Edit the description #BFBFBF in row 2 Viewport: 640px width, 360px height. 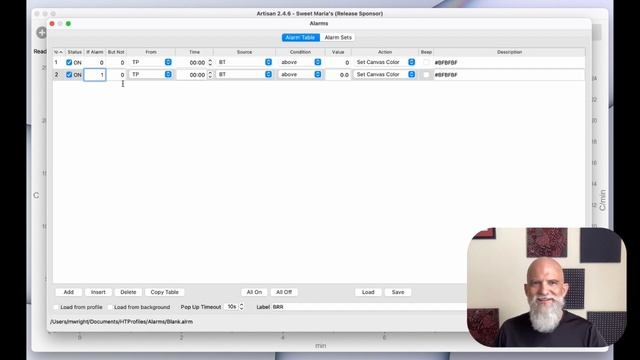click(509, 75)
